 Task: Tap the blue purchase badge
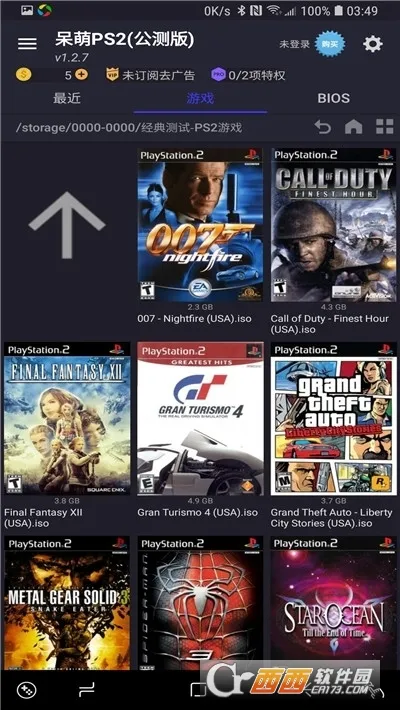(330, 44)
